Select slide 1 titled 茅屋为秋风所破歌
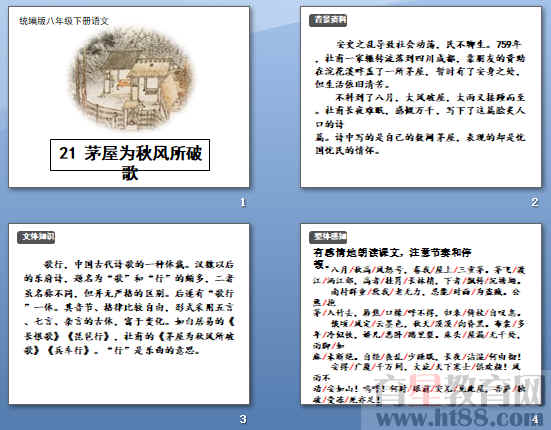This screenshot has height=430, width=551. click(x=129, y=97)
